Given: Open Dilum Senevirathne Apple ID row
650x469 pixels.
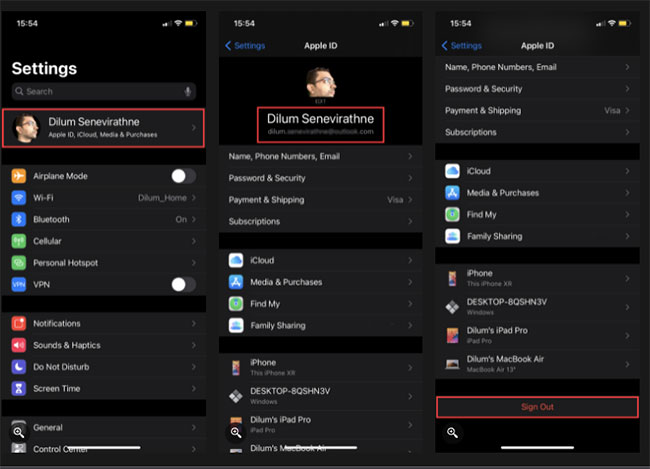Looking at the screenshot, I should [x=104, y=128].
